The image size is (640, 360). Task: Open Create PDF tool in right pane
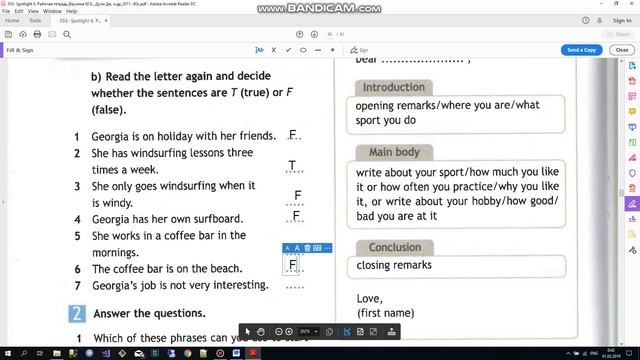(632, 81)
